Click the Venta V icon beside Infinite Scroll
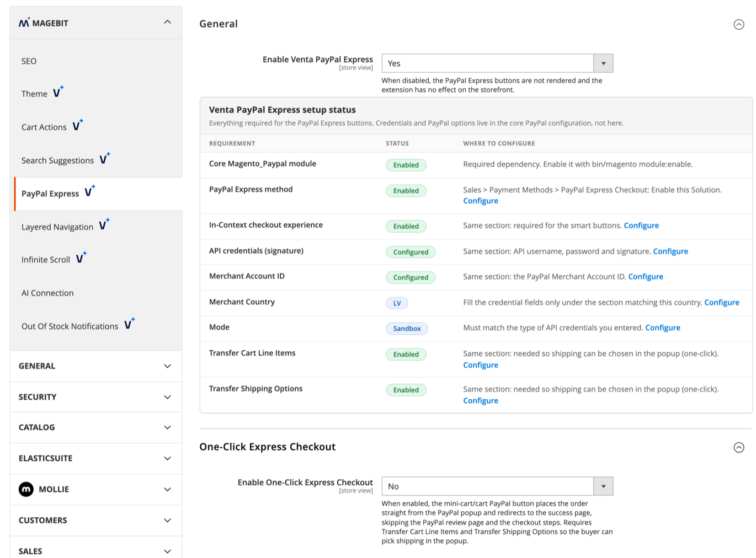Image resolution: width=756 pixels, height=558 pixels. pyautogui.click(x=81, y=258)
